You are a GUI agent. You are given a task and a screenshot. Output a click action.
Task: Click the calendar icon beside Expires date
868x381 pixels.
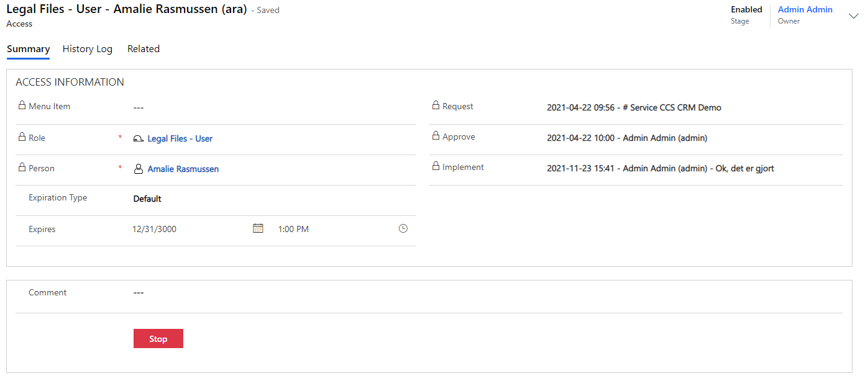point(258,228)
